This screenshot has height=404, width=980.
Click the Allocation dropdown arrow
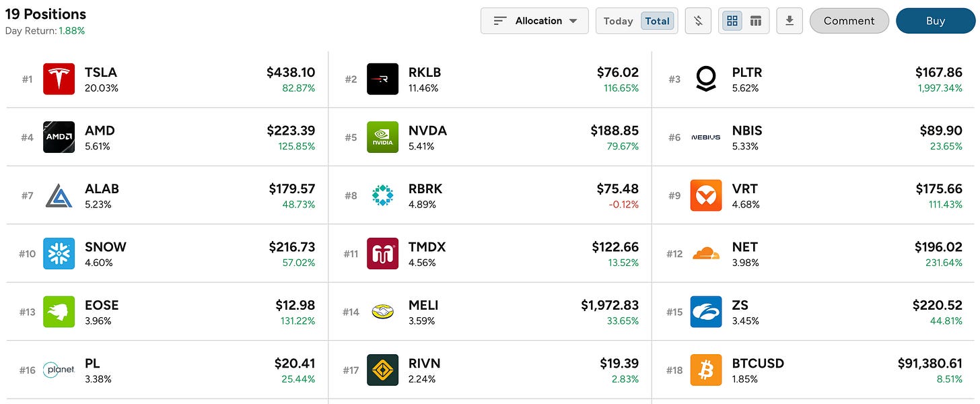click(573, 21)
